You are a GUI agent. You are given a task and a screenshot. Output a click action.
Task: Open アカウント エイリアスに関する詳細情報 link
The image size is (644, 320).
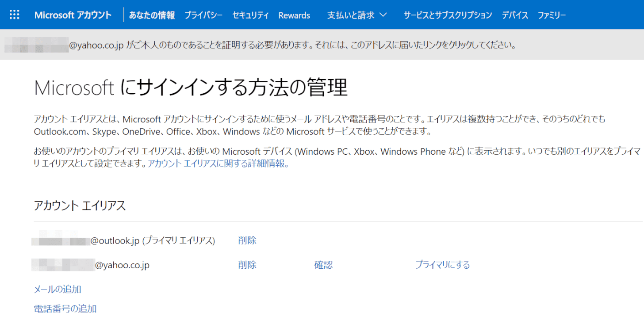(x=218, y=164)
